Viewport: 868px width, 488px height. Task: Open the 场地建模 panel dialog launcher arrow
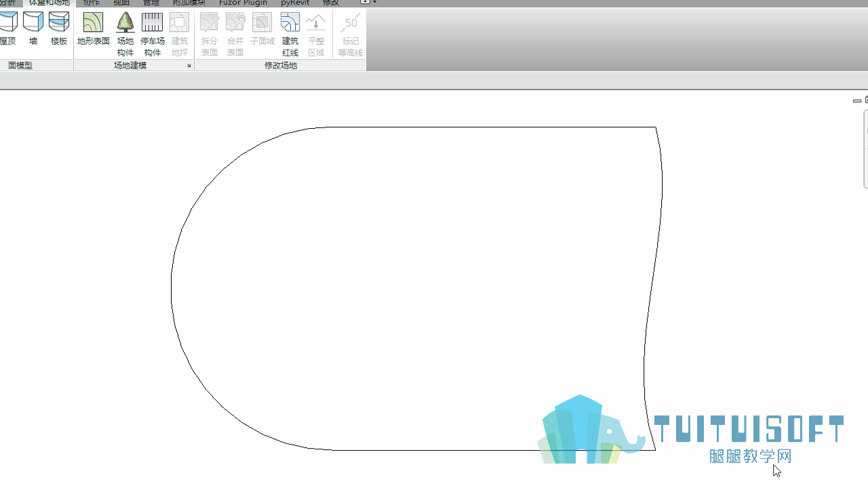pos(189,66)
